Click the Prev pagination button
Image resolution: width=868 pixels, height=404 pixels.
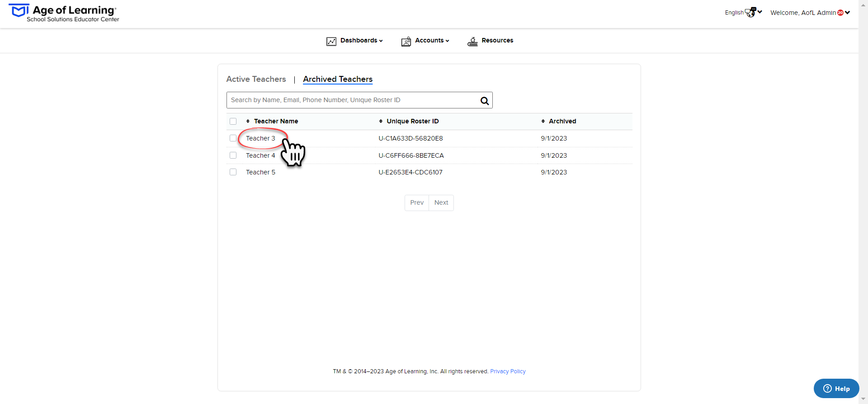tap(417, 203)
